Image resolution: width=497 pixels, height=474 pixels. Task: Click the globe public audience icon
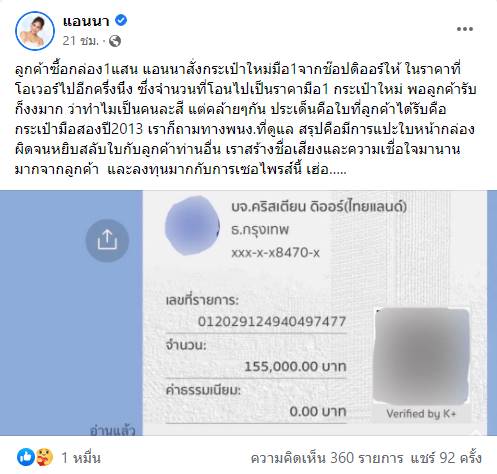click(x=115, y=41)
